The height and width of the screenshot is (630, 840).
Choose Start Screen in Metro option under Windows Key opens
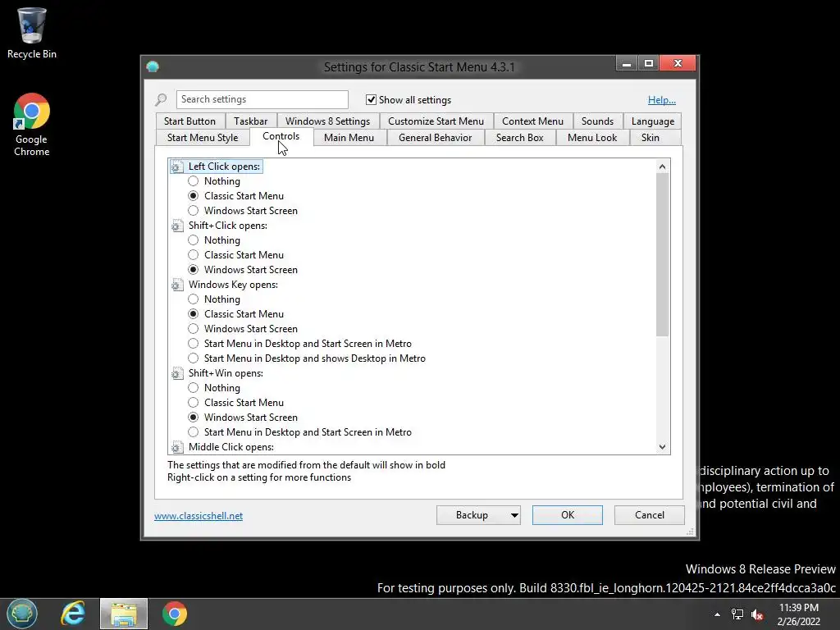click(194, 344)
